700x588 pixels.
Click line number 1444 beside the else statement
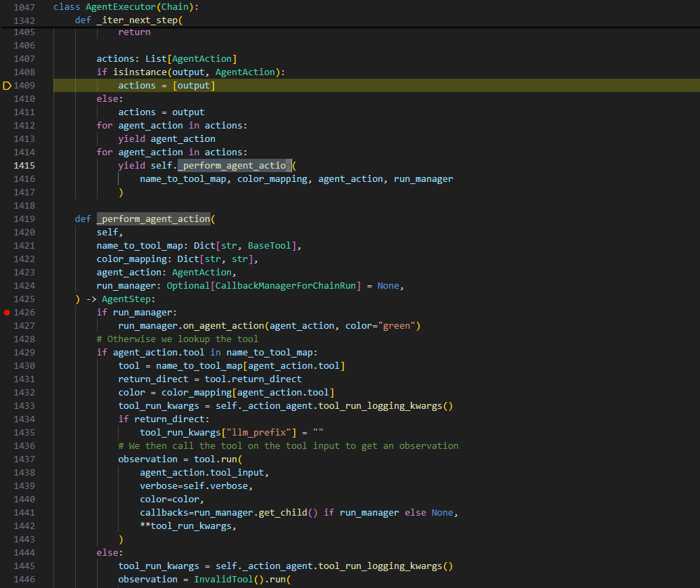(x=24, y=553)
